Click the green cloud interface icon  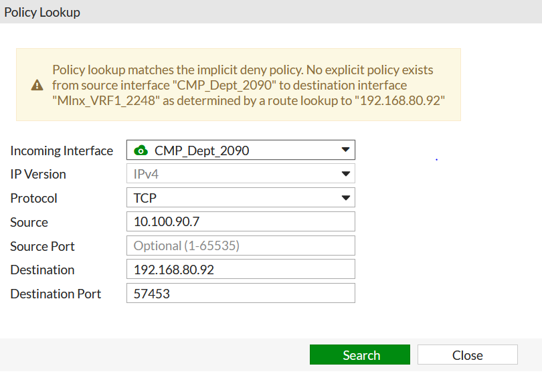(x=141, y=151)
